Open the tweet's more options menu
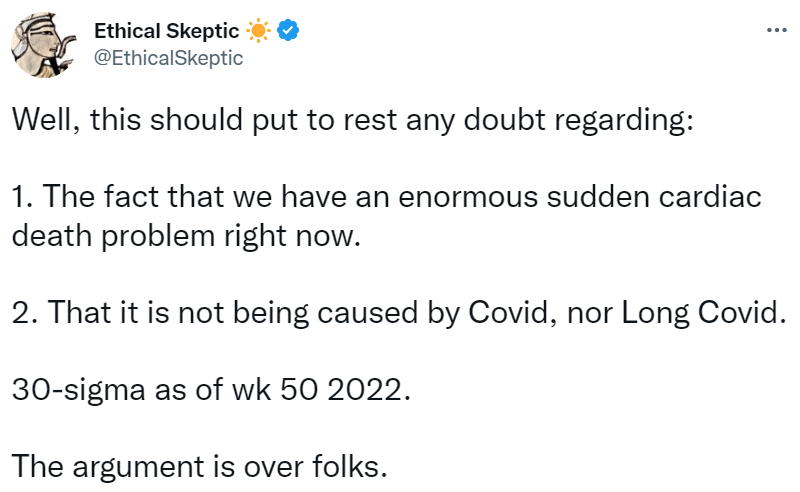Screen dimensions: 800x492 (x=775, y=30)
